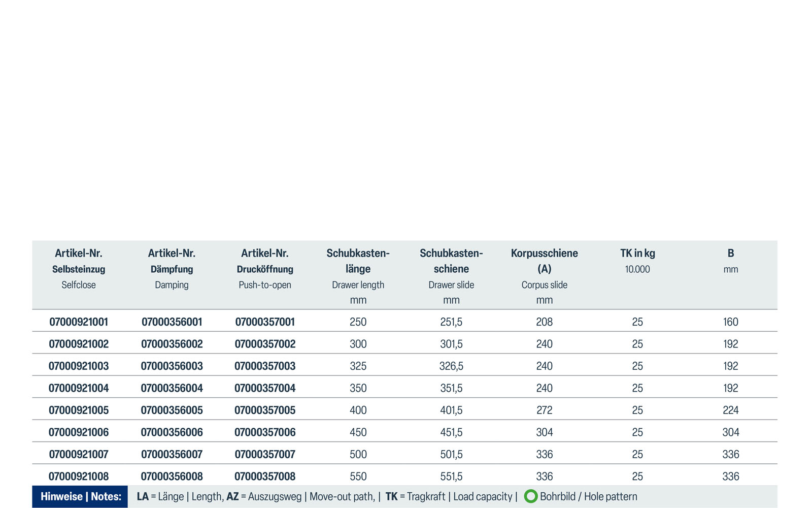Click the TK in kg column header
Screen dimensions: 812x508
637,253
